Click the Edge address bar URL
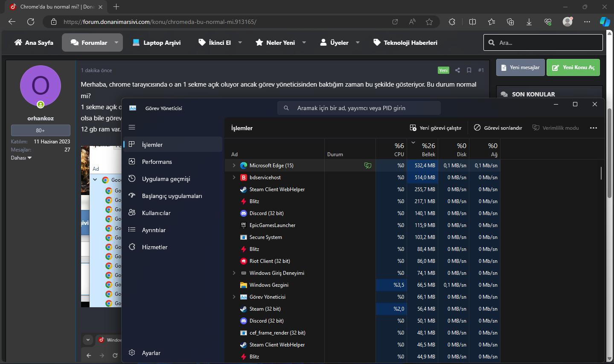The height and width of the screenshot is (364, 614). click(x=160, y=22)
